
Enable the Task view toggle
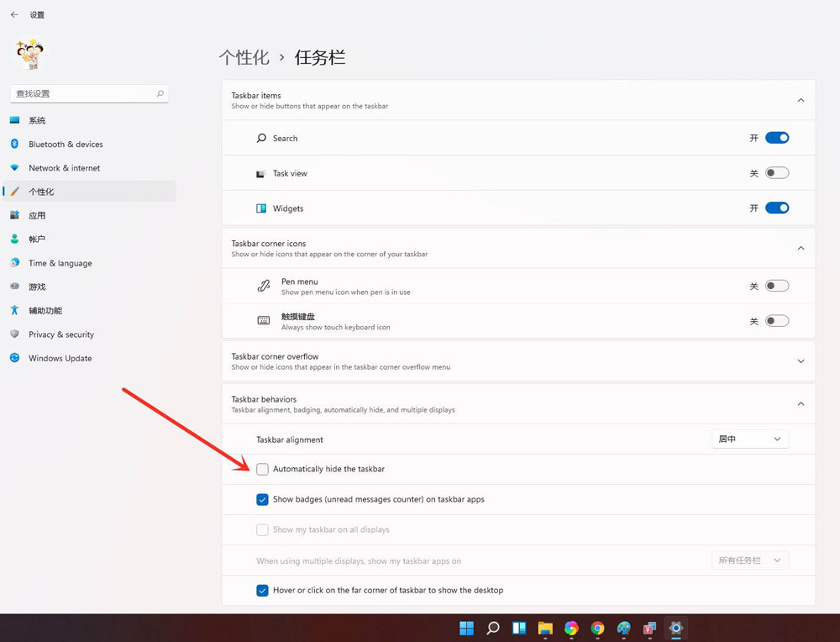click(x=777, y=172)
